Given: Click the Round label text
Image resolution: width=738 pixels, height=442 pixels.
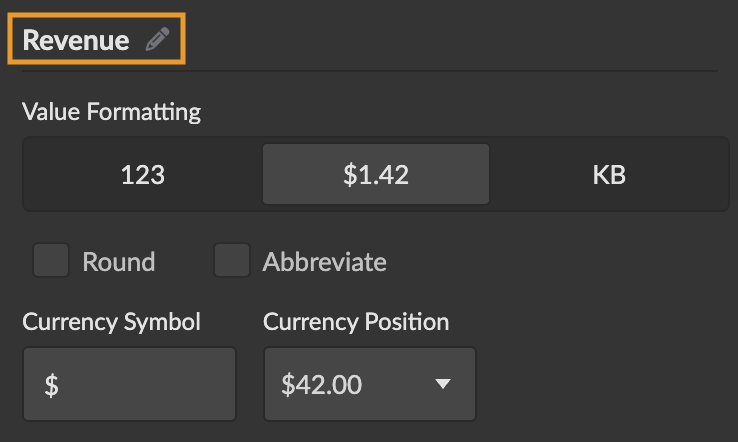Looking at the screenshot, I should pyautogui.click(x=118, y=262).
